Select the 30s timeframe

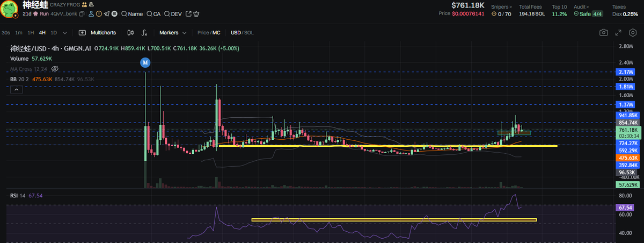(x=6, y=33)
